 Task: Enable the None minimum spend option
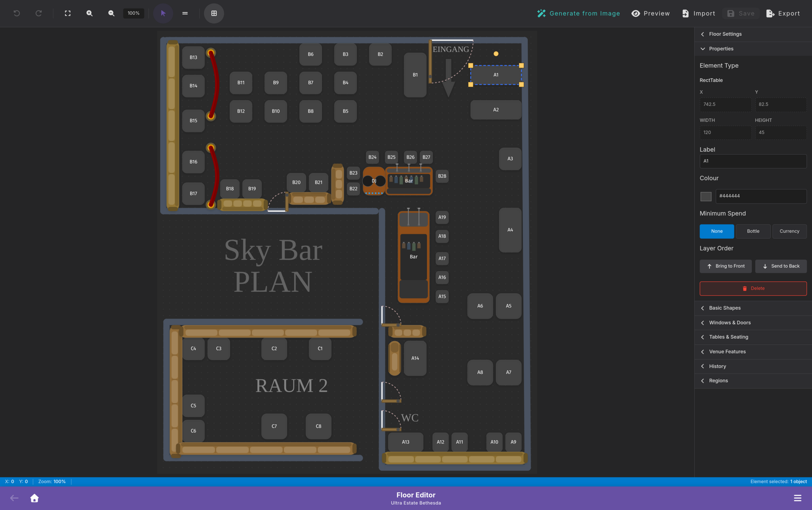point(717,231)
